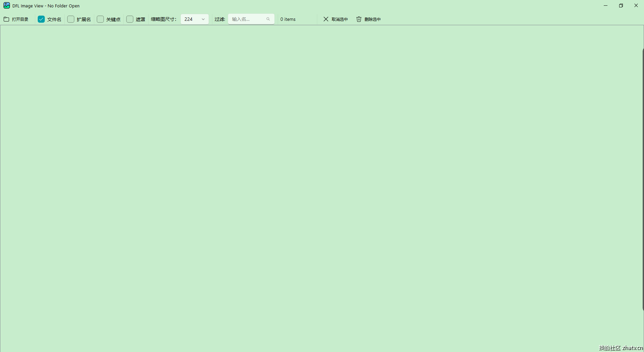The image size is (644, 352).
Task: Close the DFL Image View window
Action: point(636,5)
